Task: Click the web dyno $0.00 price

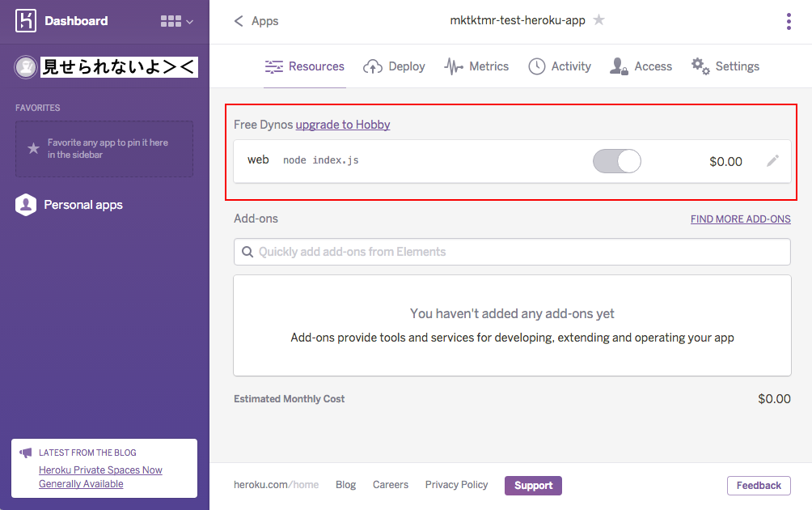Action: point(725,162)
